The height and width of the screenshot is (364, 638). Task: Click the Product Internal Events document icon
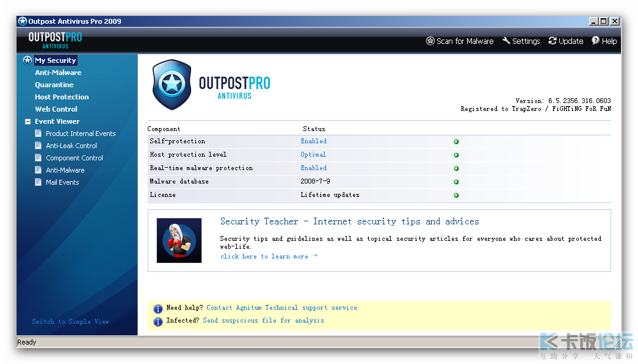(x=39, y=134)
